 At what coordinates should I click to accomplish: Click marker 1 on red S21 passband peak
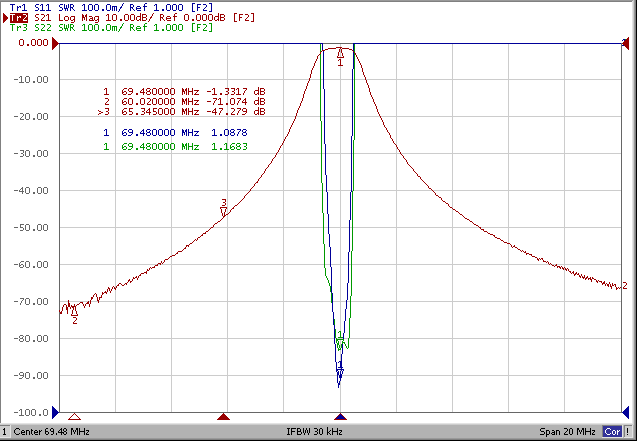pos(340,54)
